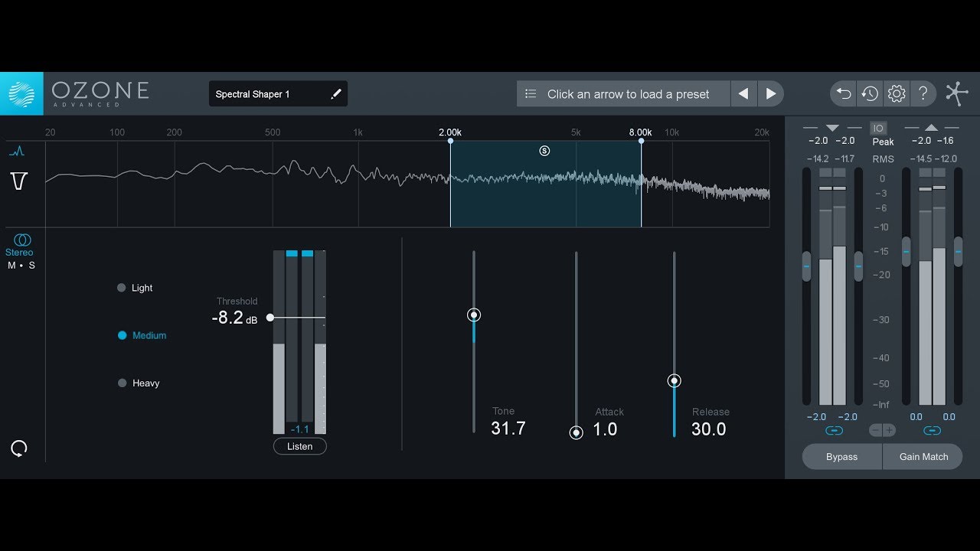Click the 2.00k low frequency band handle
Screen dimensions: 980x551
tap(450, 141)
